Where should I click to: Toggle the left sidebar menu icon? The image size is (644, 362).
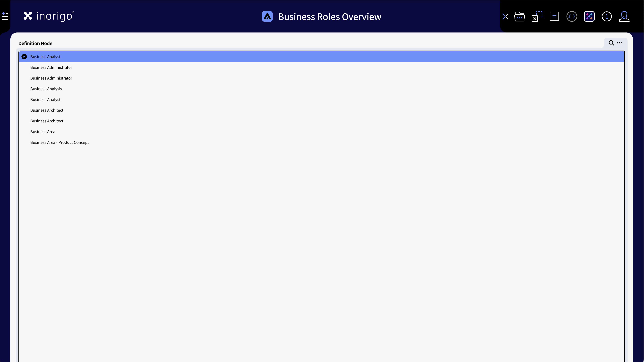[5, 16]
